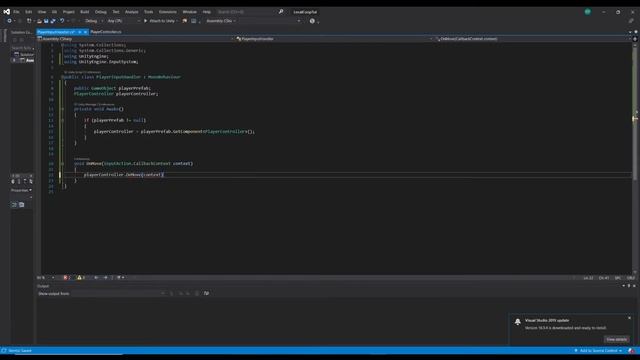This screenshot has height=360, width=640.
Task: Open the Edit menu
Action: (29, 12)
